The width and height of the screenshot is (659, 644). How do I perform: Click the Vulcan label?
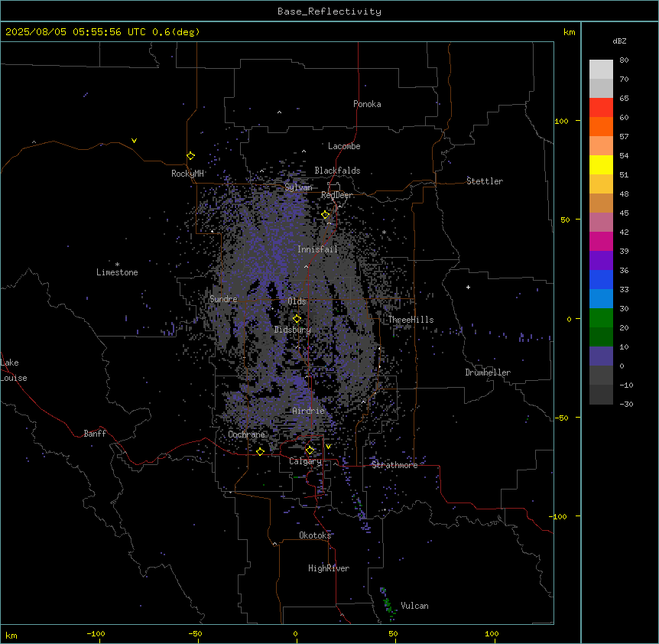[415, 606]
